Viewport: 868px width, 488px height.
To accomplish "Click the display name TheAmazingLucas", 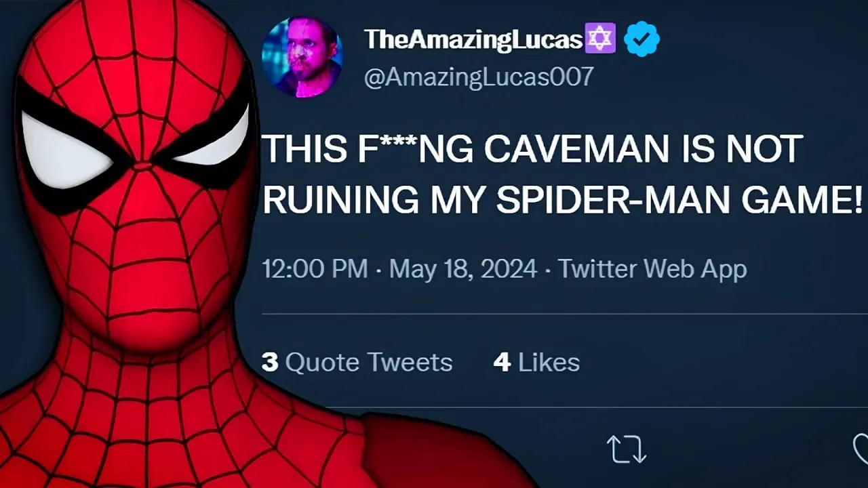I will 473,40.
